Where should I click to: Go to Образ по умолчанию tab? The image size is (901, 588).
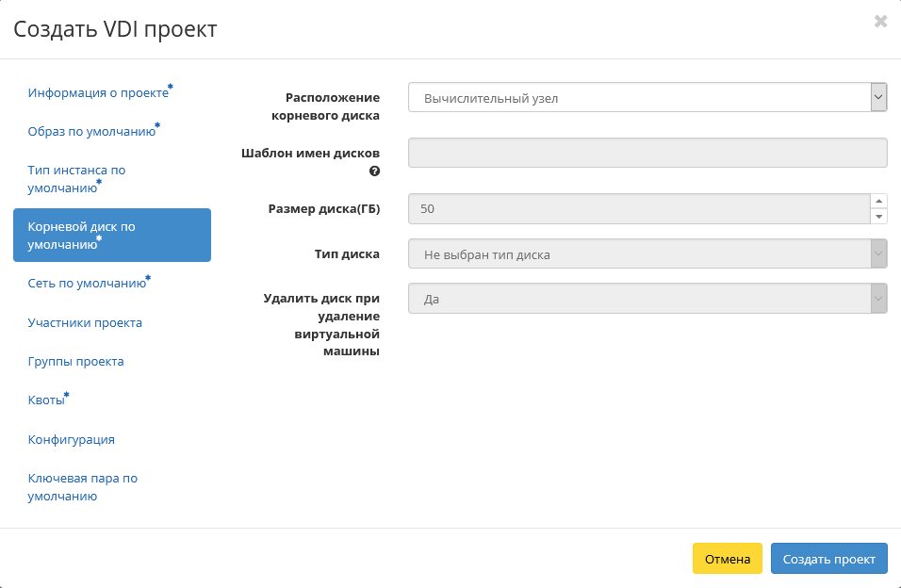[94, 130]
